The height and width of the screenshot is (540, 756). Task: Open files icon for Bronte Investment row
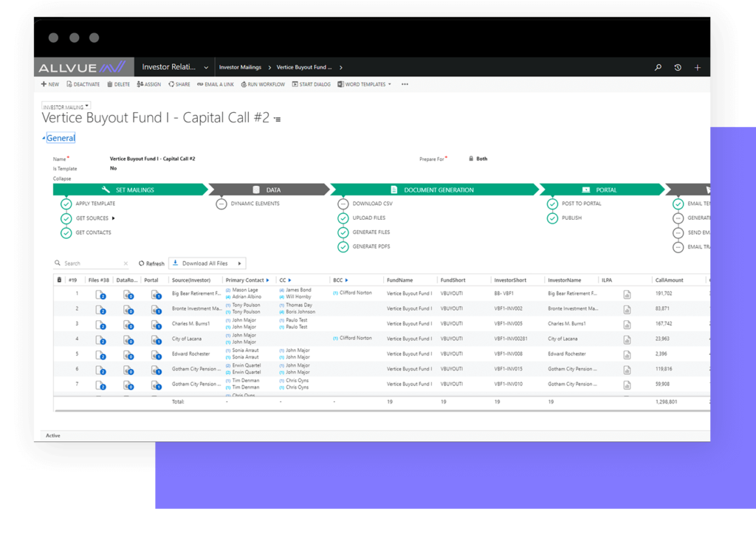(100, 310)
